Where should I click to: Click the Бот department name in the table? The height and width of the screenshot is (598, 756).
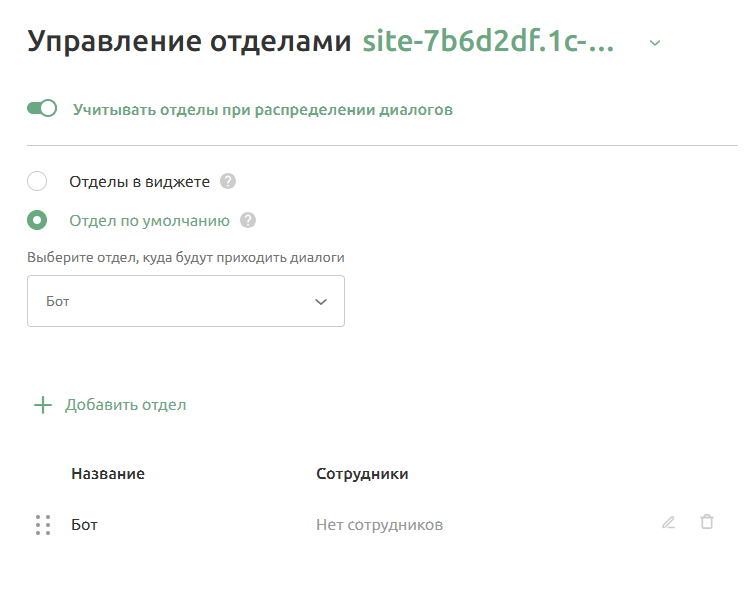tap(85, 524)
